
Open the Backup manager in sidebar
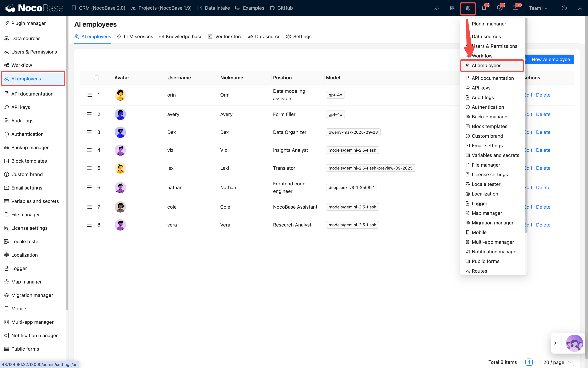(30, 147)
